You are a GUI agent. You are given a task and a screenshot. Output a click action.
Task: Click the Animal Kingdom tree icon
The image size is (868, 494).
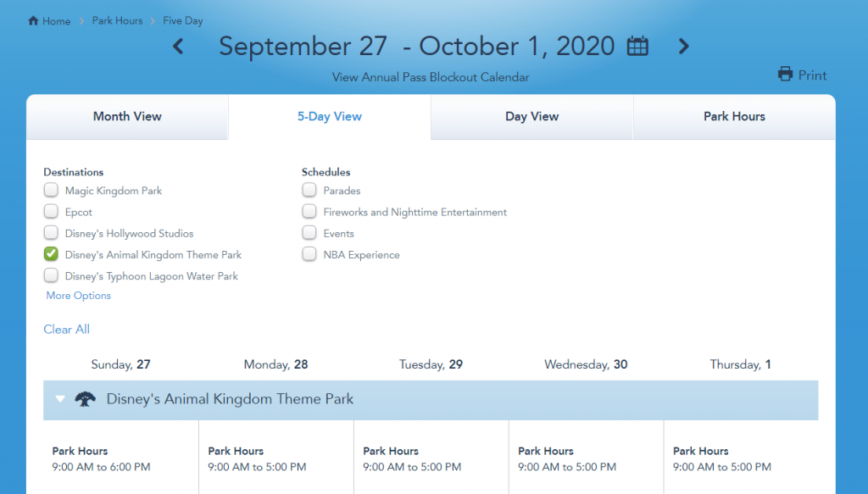point(85,399)
